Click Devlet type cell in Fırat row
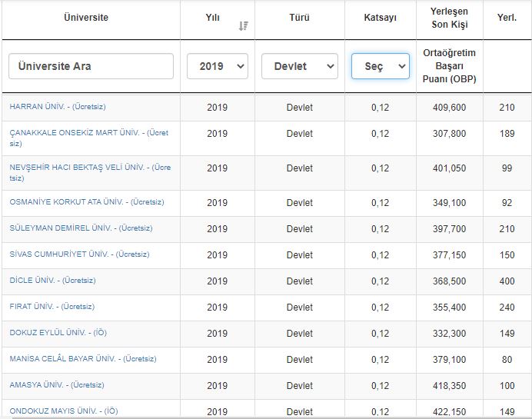 pyautogui.click(x=300, y=308)
